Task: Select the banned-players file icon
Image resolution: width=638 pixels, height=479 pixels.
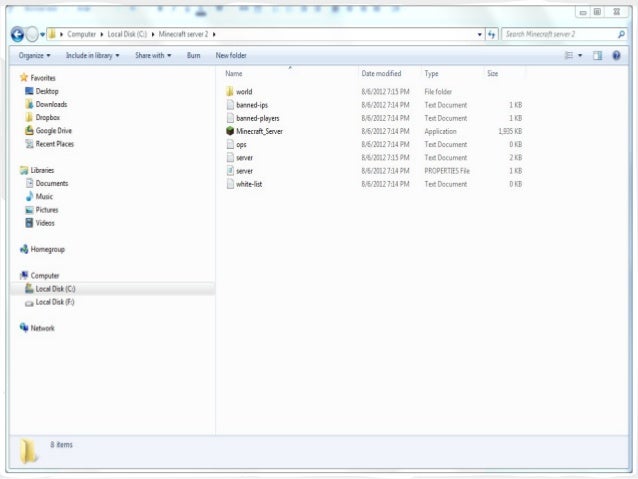Action: (x=230, y=118)
